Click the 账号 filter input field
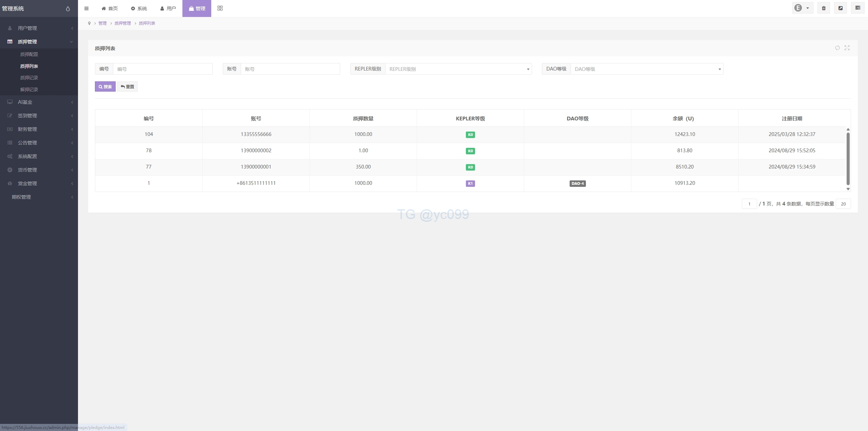Image resolution: width=868 pixels, height=431 pixels. (290, 69)
